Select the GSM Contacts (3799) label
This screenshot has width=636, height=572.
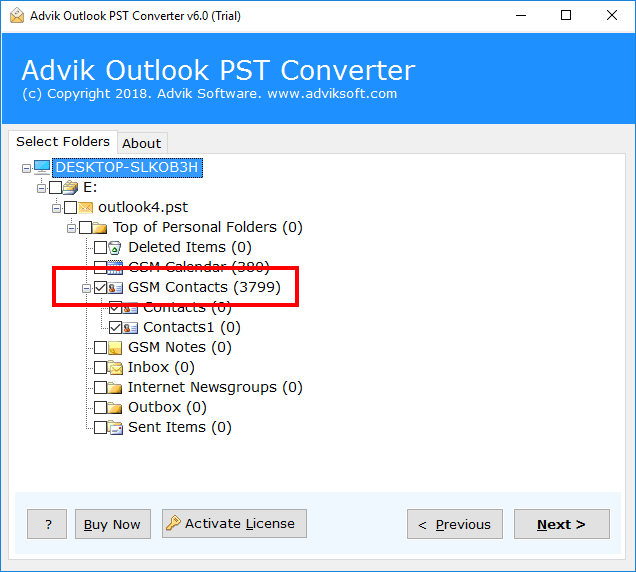coord(204,287)
